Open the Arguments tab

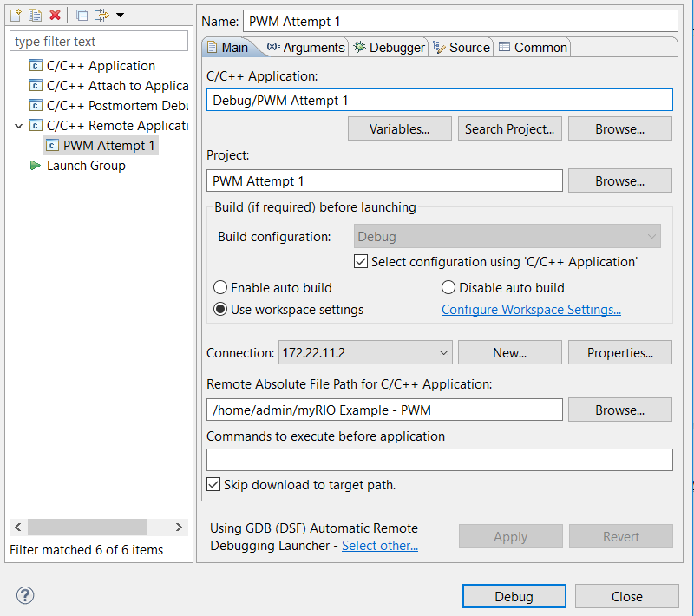point(306,48)
